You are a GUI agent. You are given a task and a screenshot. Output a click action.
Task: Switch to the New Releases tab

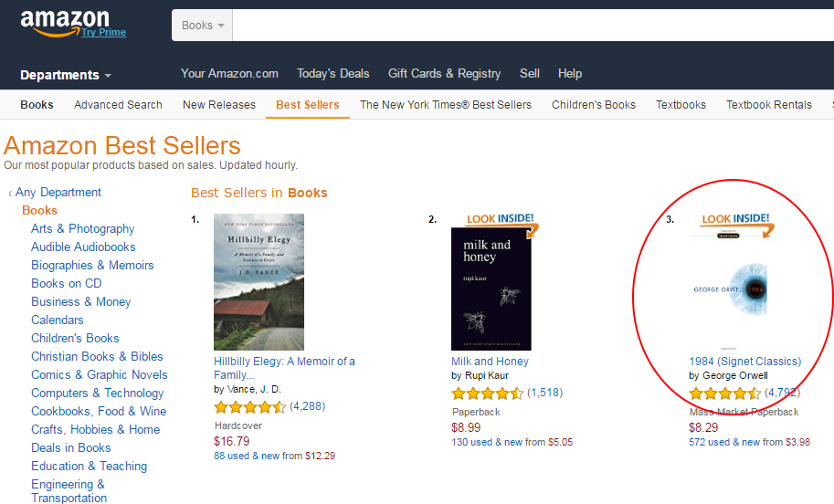click(219, 105)
